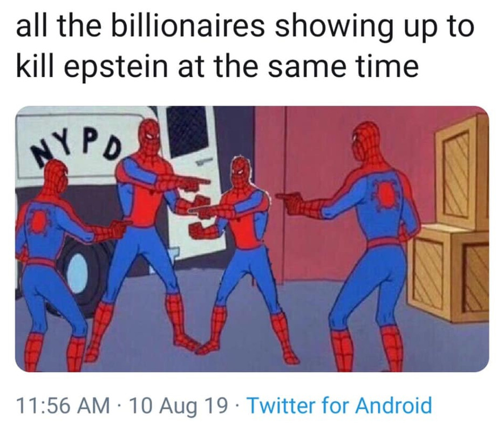This screenshot has width=504, height=432.
Task: Click the small center Spider-Man
Action: (x=240, y=254)
